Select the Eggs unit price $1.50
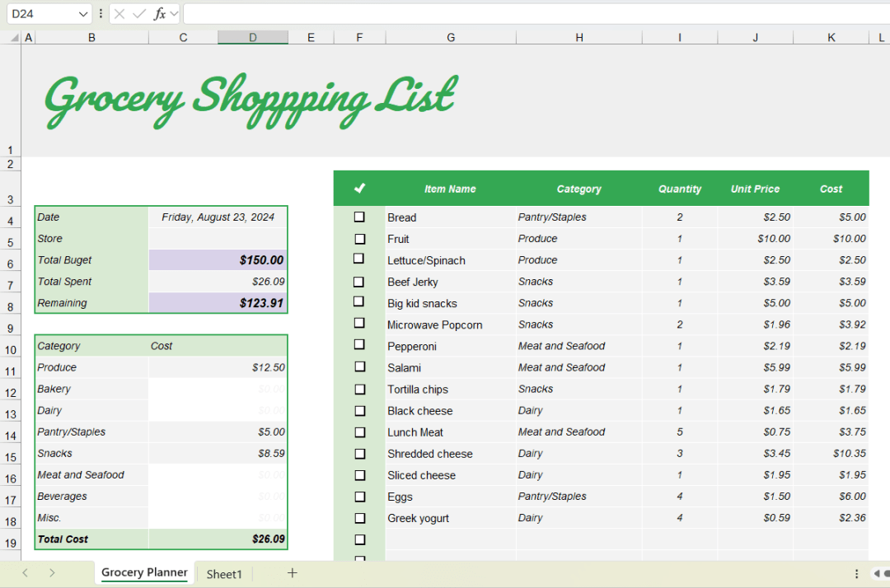 coord(756,497)
